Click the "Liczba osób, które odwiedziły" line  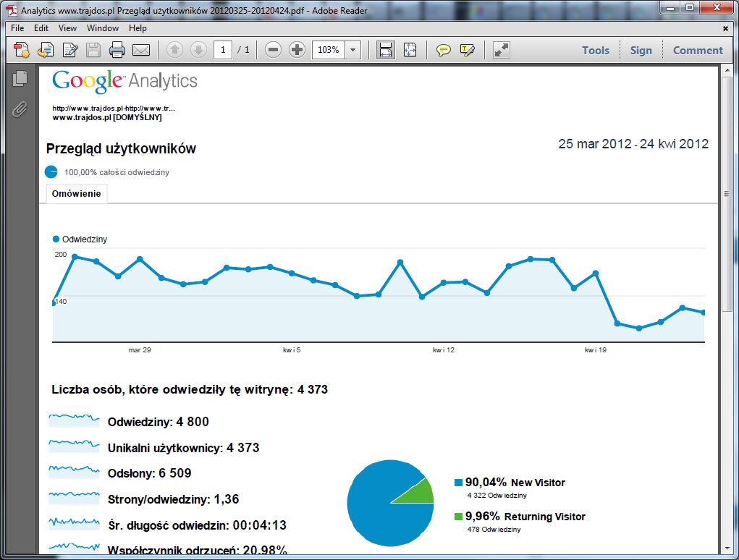point(190,389)
